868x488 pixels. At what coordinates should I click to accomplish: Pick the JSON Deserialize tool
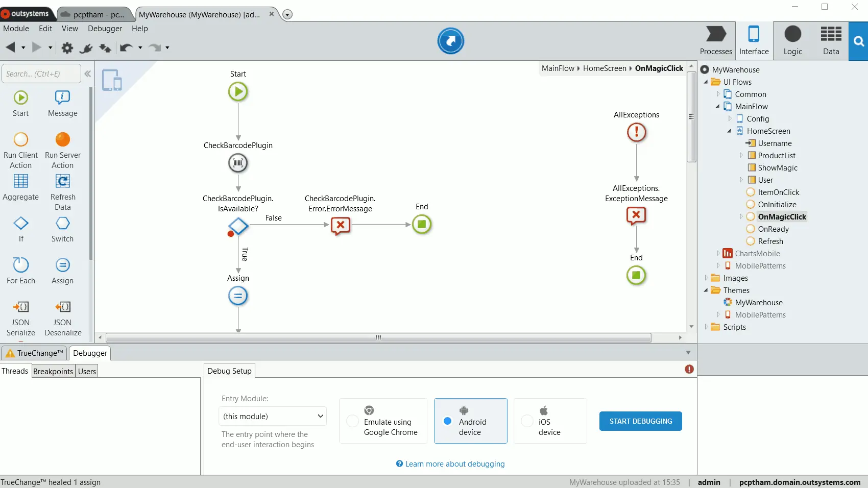click(62, 318)
